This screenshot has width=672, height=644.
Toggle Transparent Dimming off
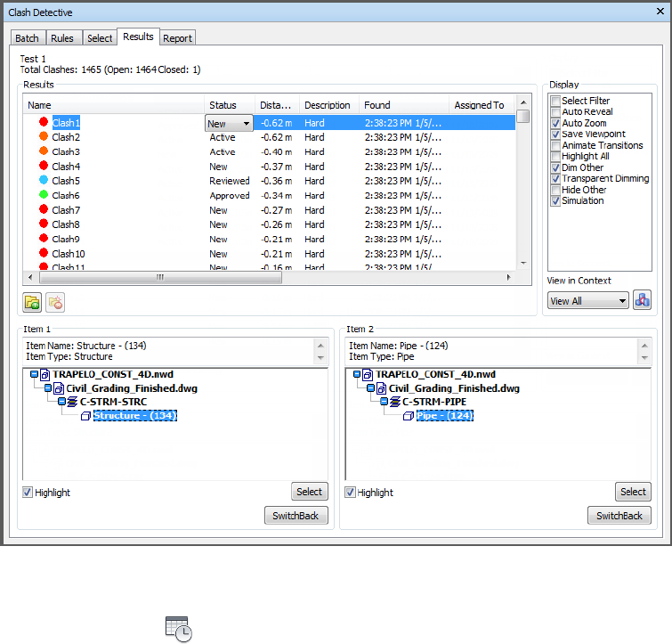pos(555,179)
